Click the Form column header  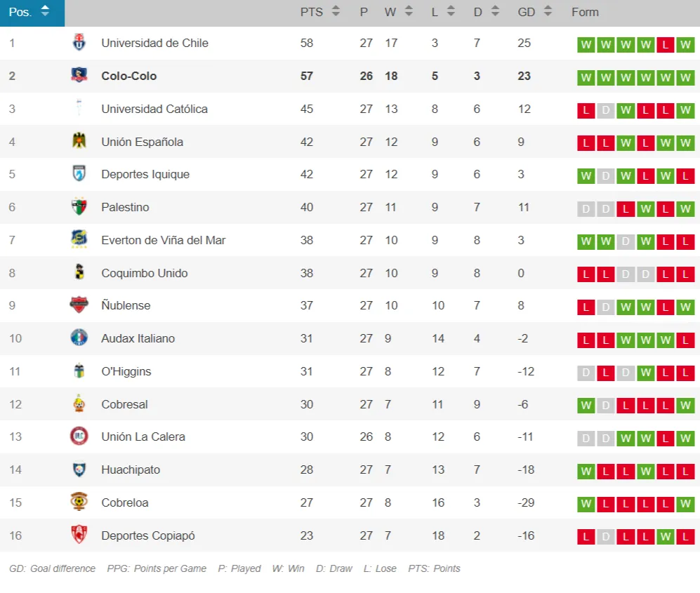(x=585, y=12)
